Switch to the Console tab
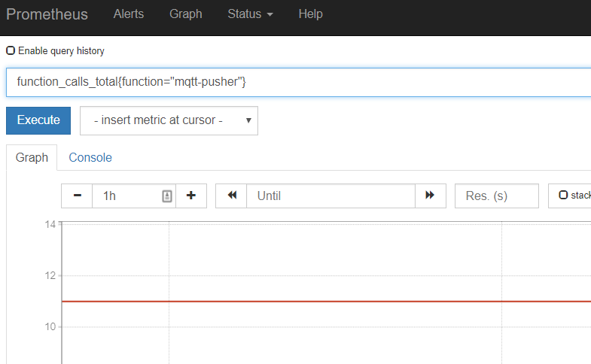This screenshot has width=591, height=364. click(90, 157)
